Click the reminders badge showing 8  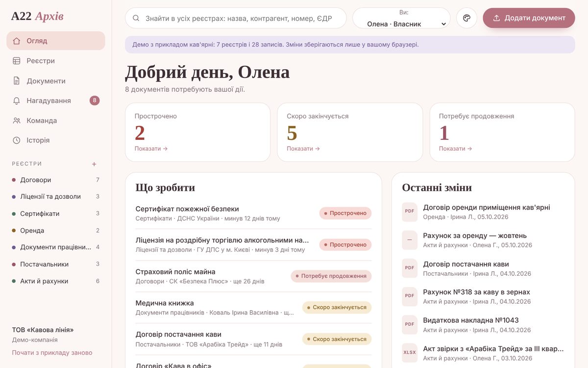(95, 101)
